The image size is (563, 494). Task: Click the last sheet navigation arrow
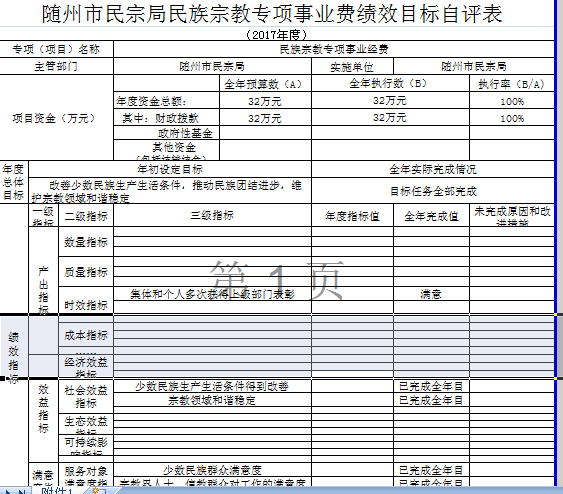(x=21, y=491)
